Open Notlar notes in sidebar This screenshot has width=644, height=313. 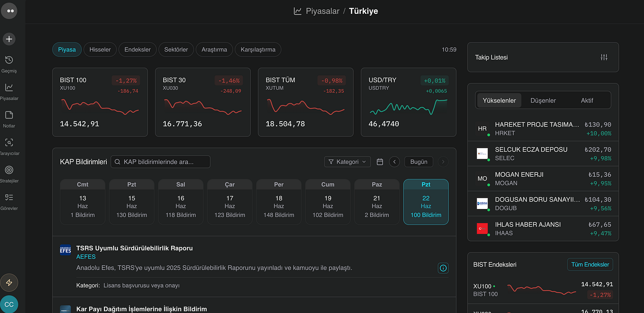9,119
